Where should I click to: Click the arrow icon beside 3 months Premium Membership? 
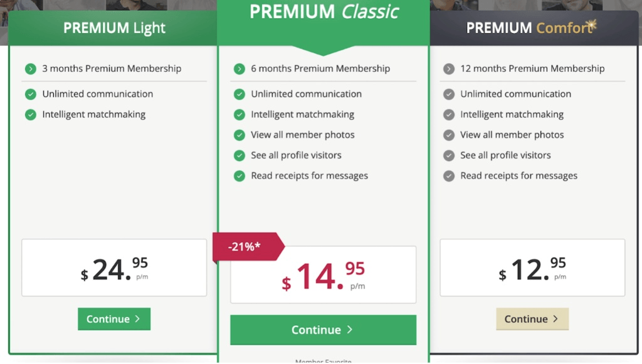coord(30,69)
